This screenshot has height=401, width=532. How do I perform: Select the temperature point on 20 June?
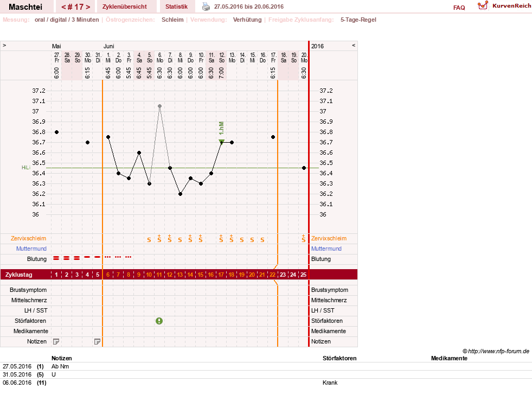304,168
